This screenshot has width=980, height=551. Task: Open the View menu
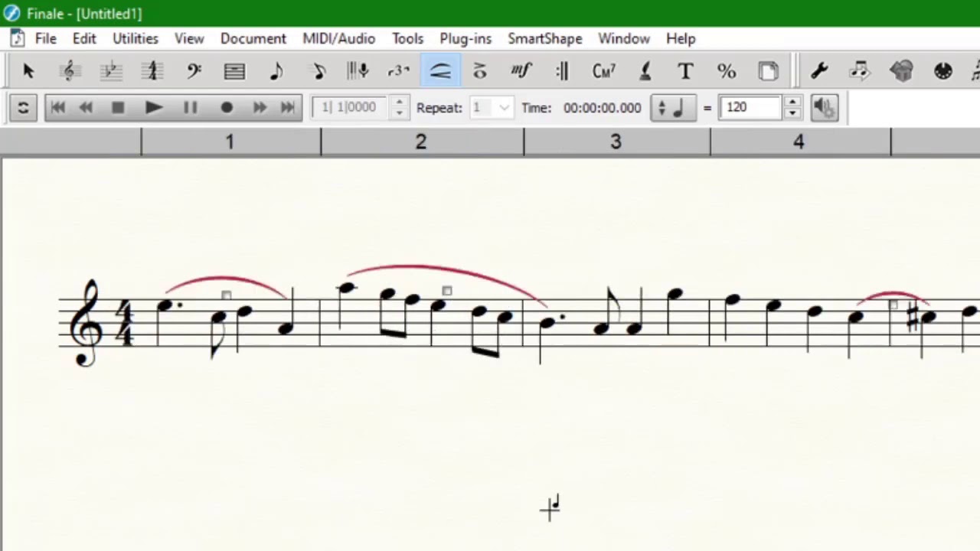[189, 38]
